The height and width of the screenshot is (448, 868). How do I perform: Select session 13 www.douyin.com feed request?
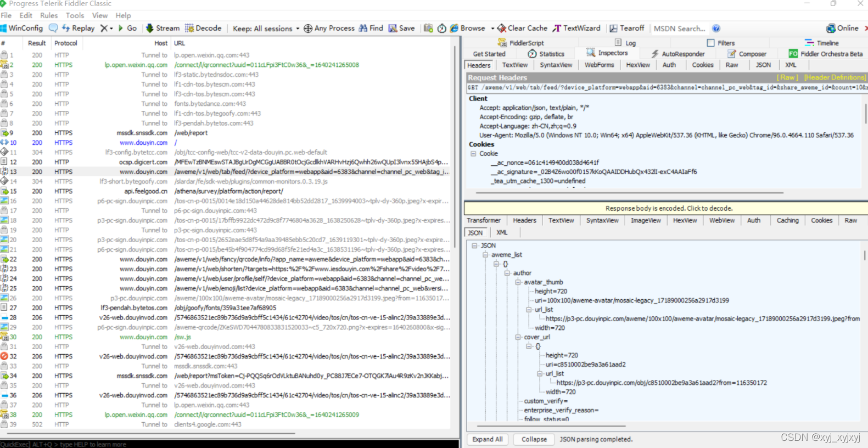pos(225,172)
